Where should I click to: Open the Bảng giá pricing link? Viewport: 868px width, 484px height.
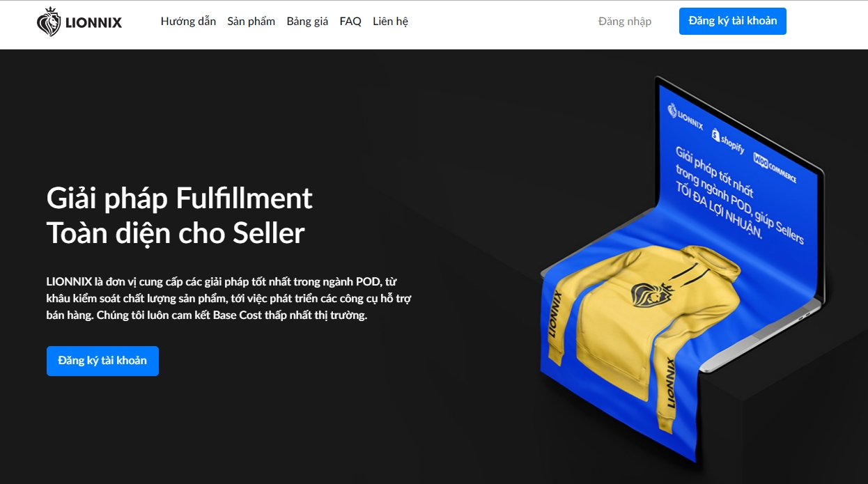pyautogui.click(x=307, y=22)
